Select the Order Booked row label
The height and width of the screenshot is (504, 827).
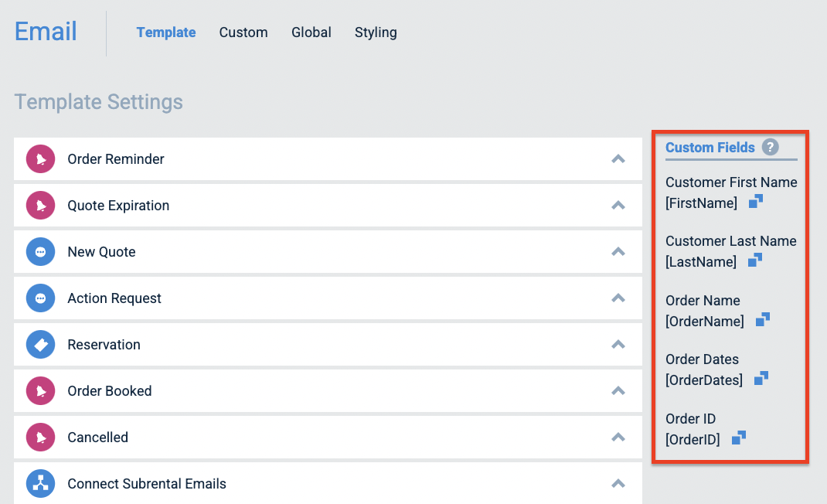coord(109,391)
